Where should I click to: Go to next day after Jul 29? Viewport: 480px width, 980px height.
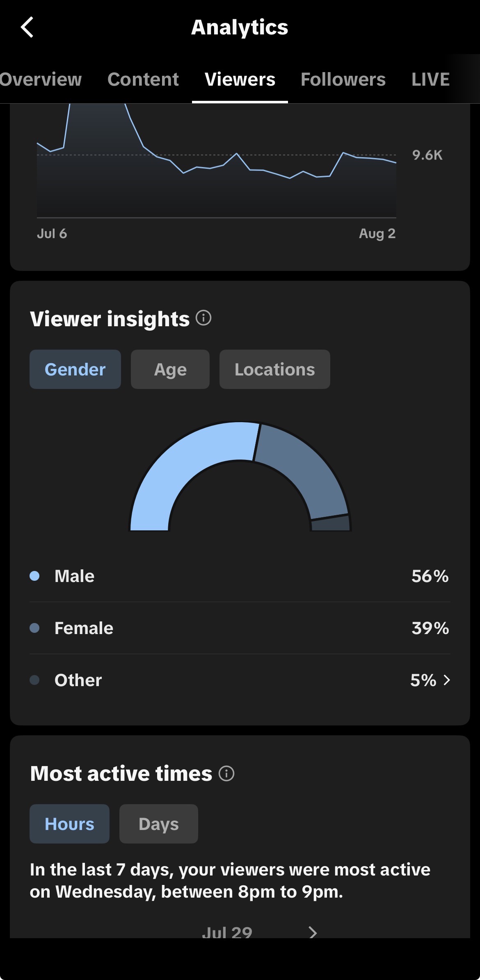tap(313, 932)
